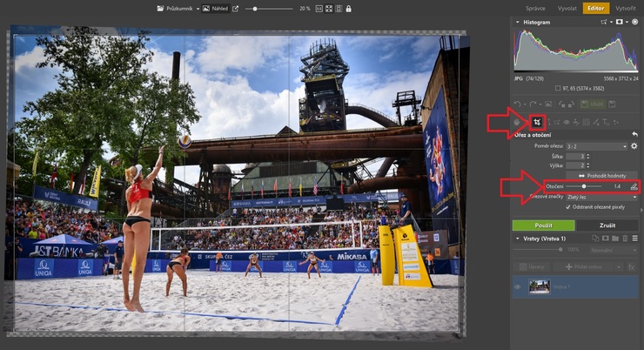Click the zoom lock padlock icon
This screenshot has width=644, height=350.
point(349,8)
